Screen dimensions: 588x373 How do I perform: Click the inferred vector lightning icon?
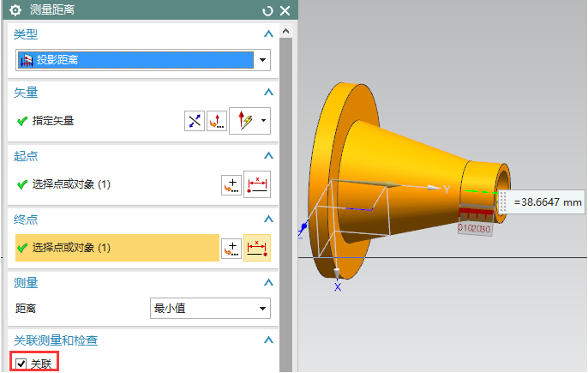[241, 121]
